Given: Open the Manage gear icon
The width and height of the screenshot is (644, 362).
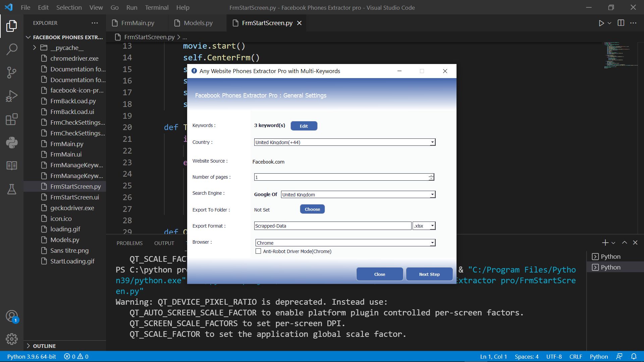Looking at the screenshot, I should pos(12,339).
